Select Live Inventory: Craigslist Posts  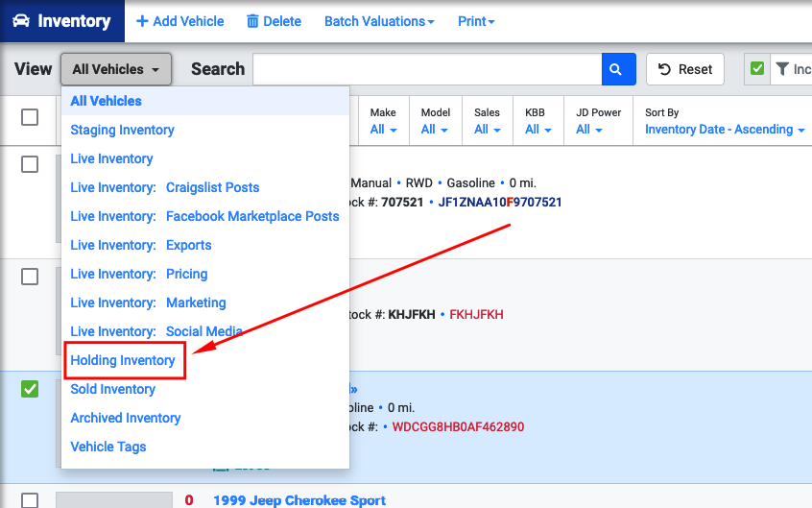pyautogui.click(x=165, y=187)
